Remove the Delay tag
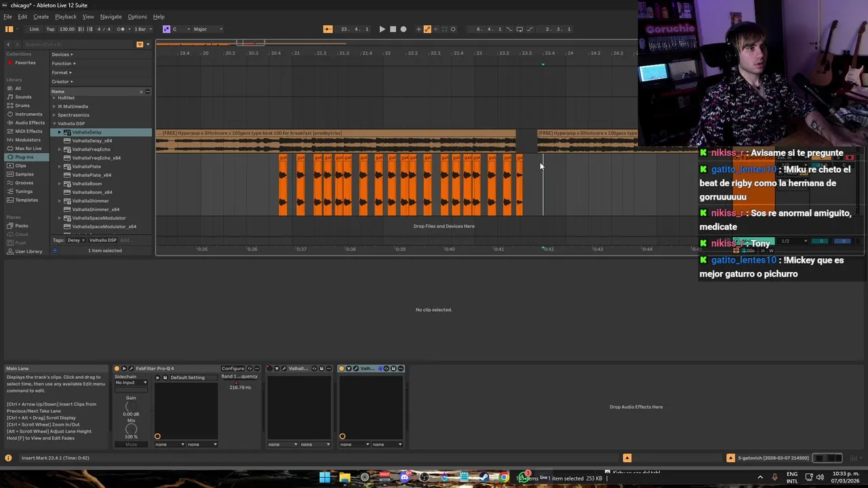 click(83, 240)
